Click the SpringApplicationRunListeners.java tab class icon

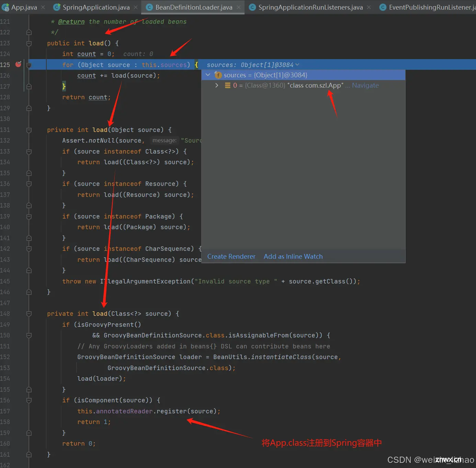point(252,7)
